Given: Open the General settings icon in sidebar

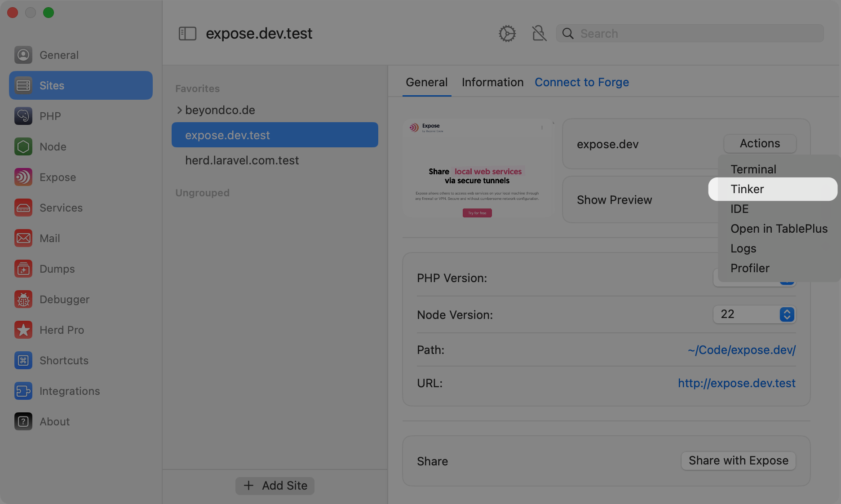Looking at the screenshot, I should [x=23, y=55].
